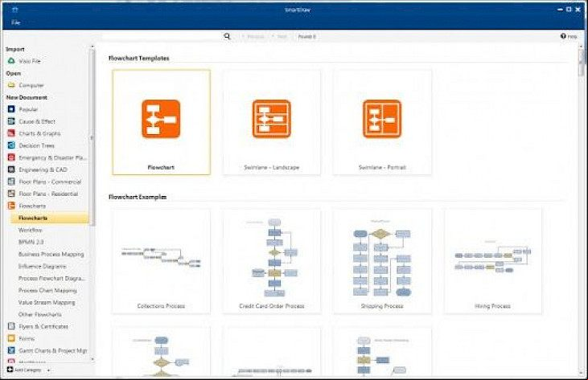Click the Computer folder icon
This screenshot has height=380, width=588.
11,85
